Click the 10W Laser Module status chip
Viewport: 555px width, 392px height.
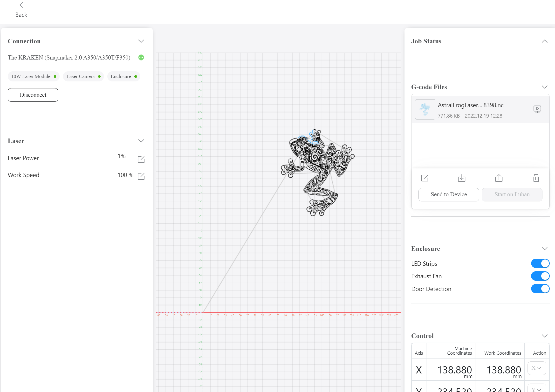[33, 76]
